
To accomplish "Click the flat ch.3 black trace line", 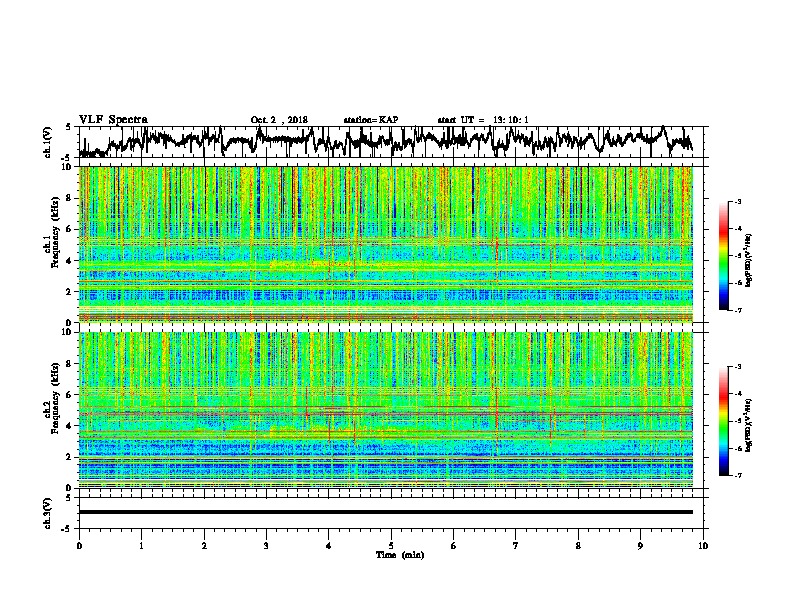I will (x=386, y=512).
